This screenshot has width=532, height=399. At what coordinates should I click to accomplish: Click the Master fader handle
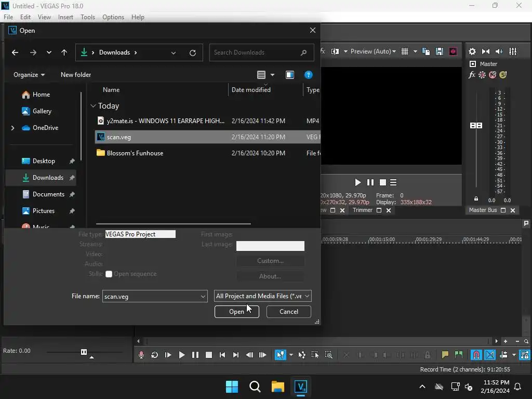click(476, 126)
